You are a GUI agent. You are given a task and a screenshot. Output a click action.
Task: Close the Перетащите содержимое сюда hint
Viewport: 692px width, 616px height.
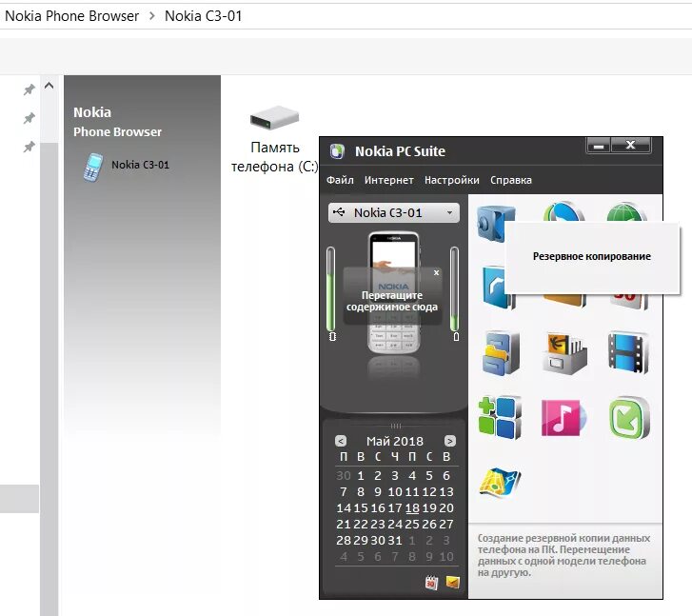pyautogui.click(x=436, y=273)
